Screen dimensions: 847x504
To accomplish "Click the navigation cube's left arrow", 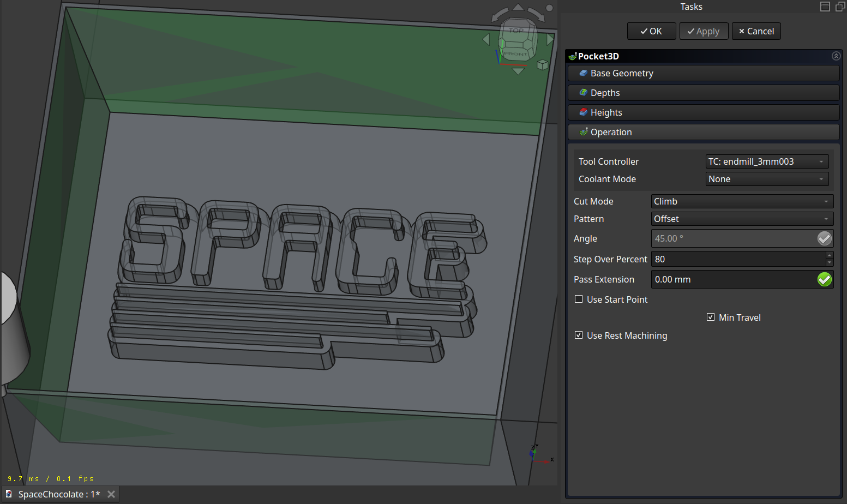I will (x=486, y=39).
